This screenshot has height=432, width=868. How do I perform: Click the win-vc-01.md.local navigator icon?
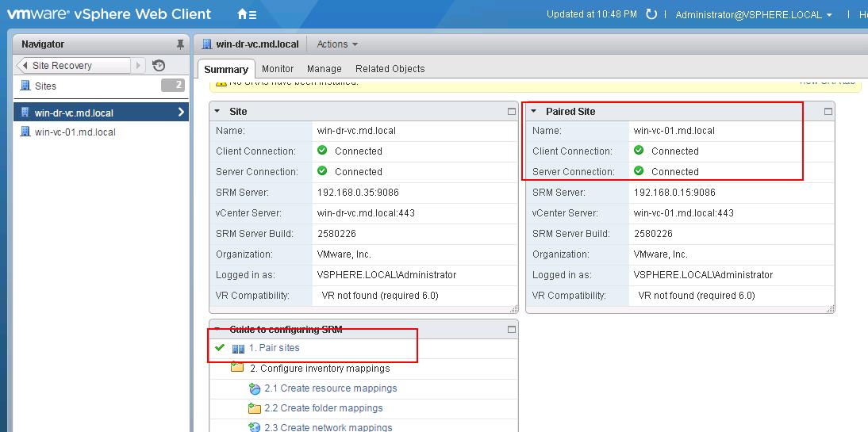pos(25,132)
